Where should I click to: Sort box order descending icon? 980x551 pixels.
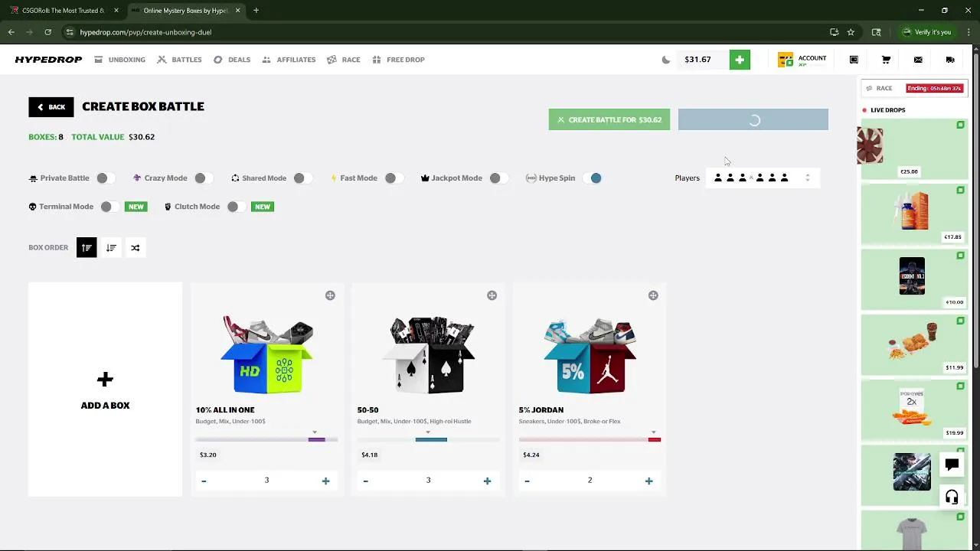pyautogui.click(x=111, y=247)
